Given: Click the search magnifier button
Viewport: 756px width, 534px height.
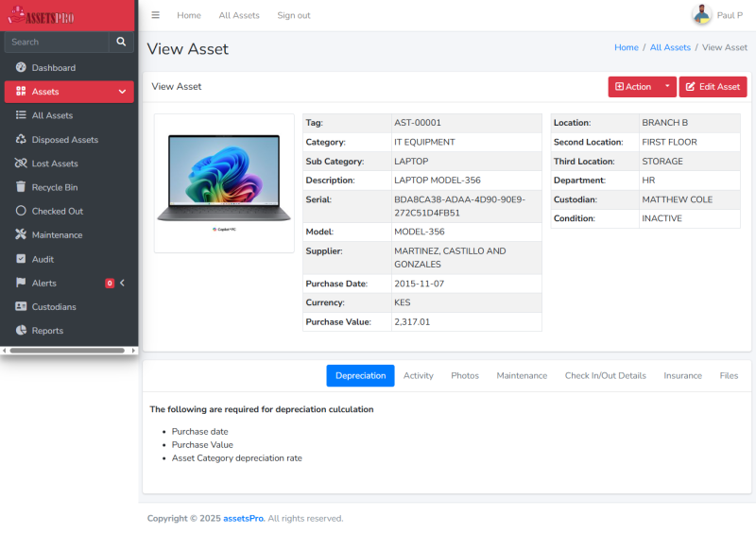Looking at the screenshot, I should (x=121, y=42).
